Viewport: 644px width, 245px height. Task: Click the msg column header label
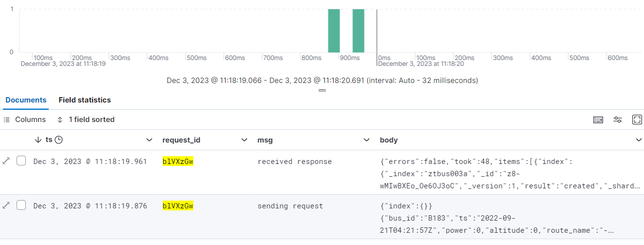pos(265,140)
